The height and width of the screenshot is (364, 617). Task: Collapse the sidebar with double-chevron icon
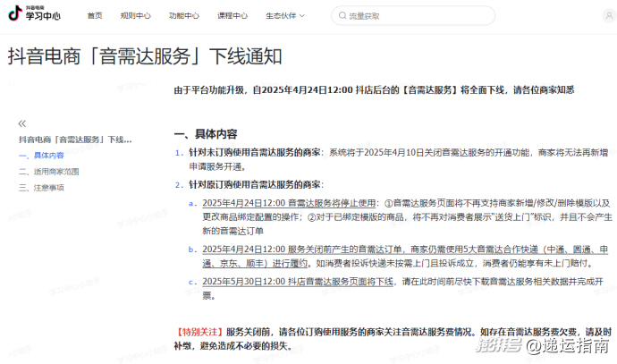click(x=22, y=123)
